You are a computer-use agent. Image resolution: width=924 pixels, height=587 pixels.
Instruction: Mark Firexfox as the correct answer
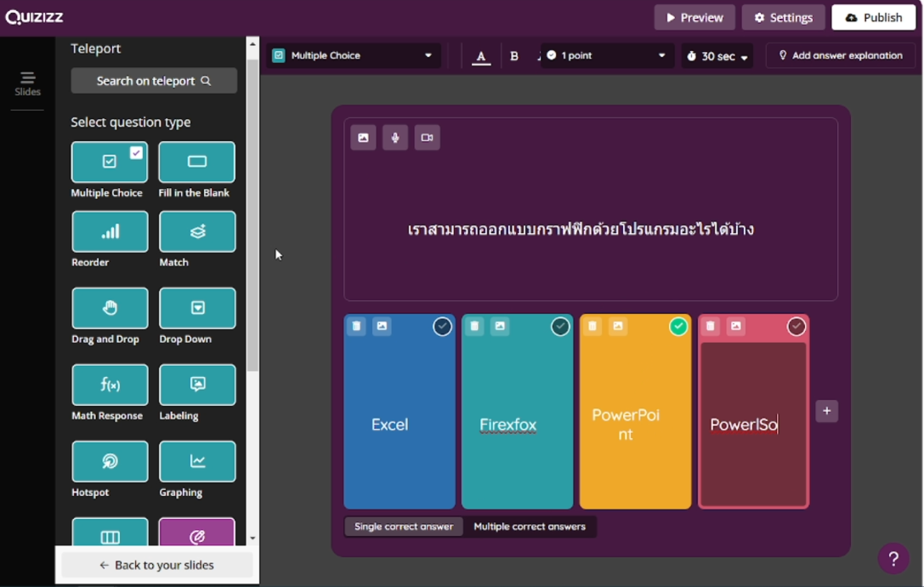pyautogui.click(x=560, y=327)
